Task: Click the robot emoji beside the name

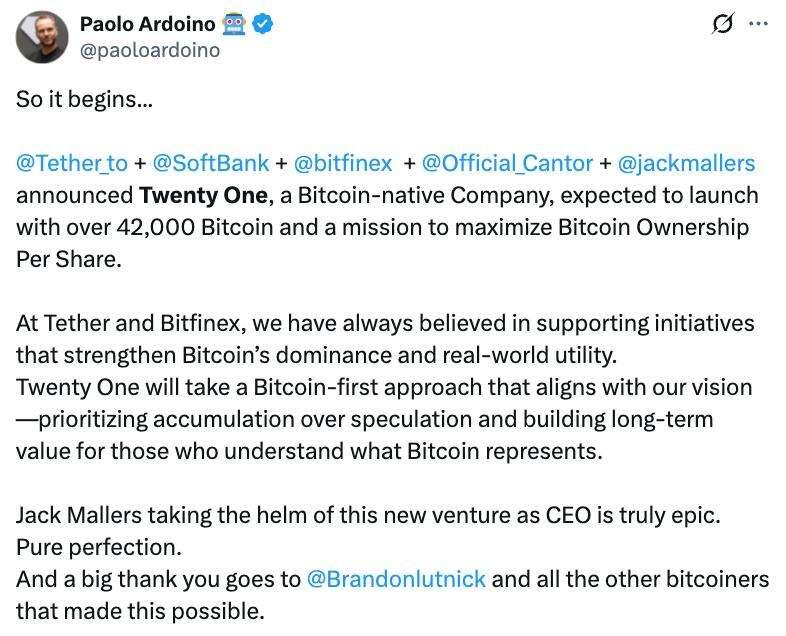Action: [x=234, y=24]
